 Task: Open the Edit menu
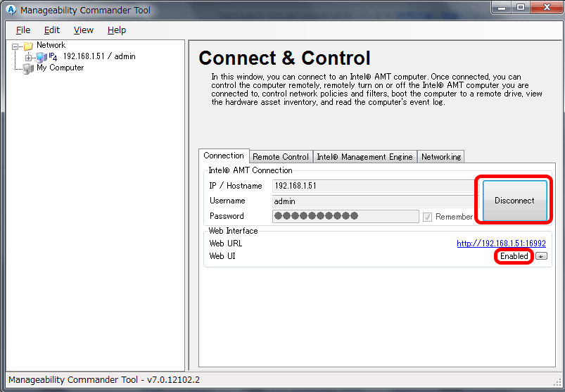[52, 30]
